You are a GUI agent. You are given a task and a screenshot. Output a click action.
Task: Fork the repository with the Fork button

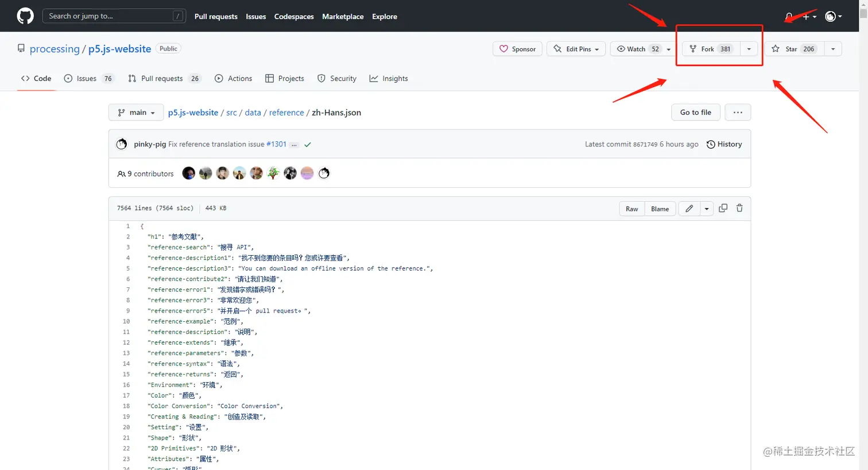[711, 49]
